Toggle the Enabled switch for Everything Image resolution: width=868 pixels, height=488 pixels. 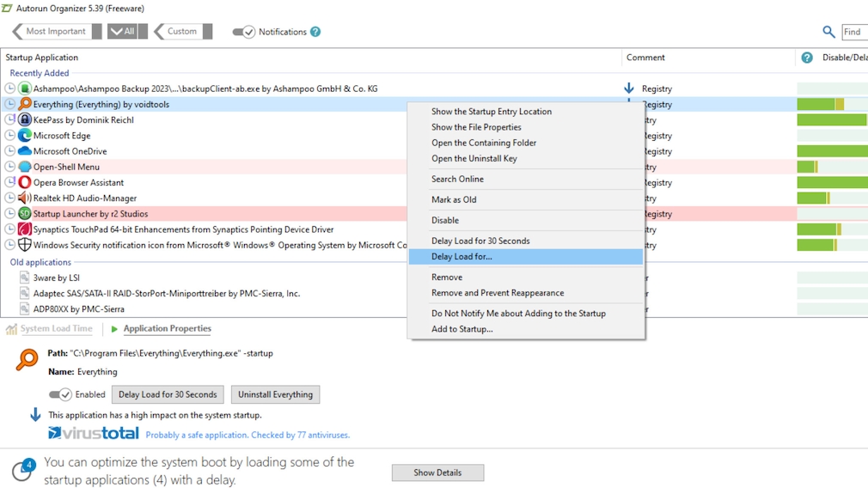point(60,394)
